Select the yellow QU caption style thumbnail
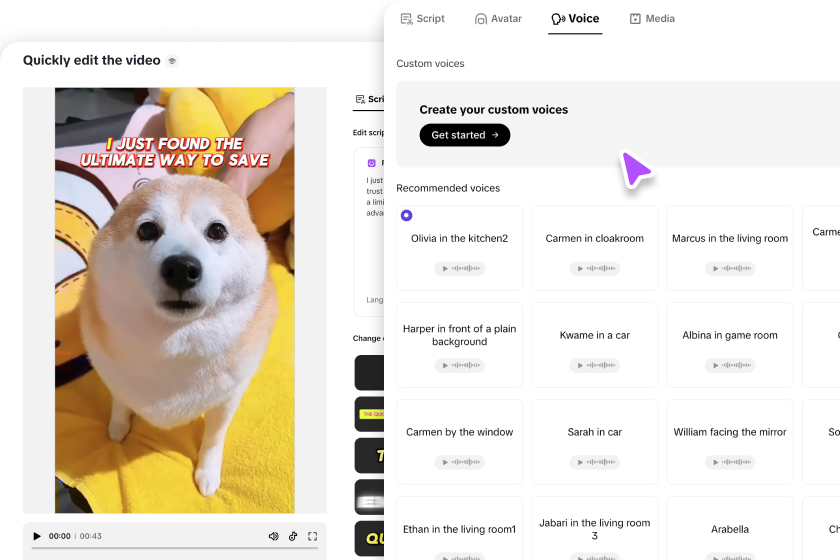Viewport: 840px width, 560px height. (370, 538)
